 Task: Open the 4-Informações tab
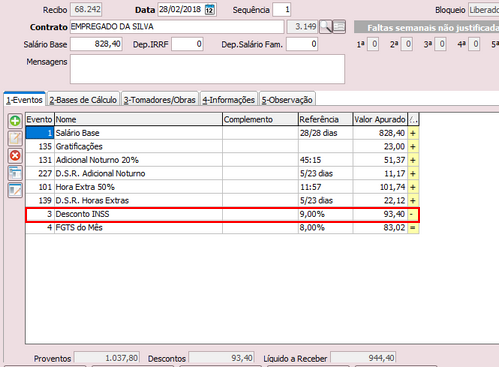pos(229,100)
